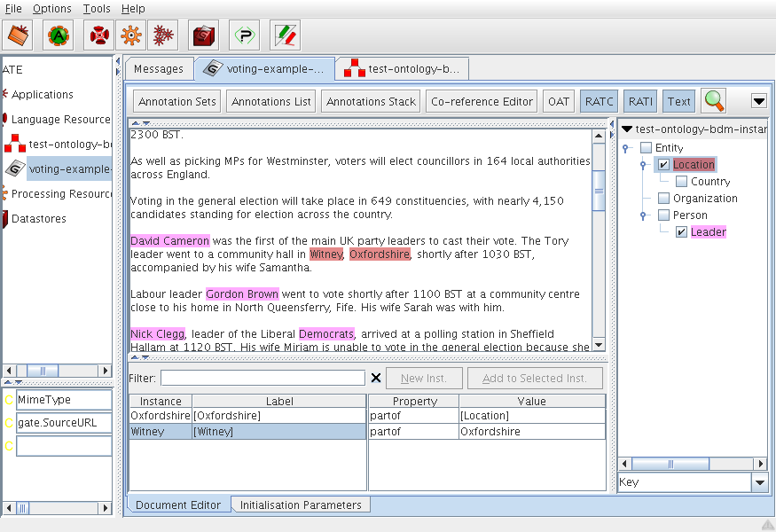
Task: Open the annotation diff pencil icon
Action: pos(285,35)
